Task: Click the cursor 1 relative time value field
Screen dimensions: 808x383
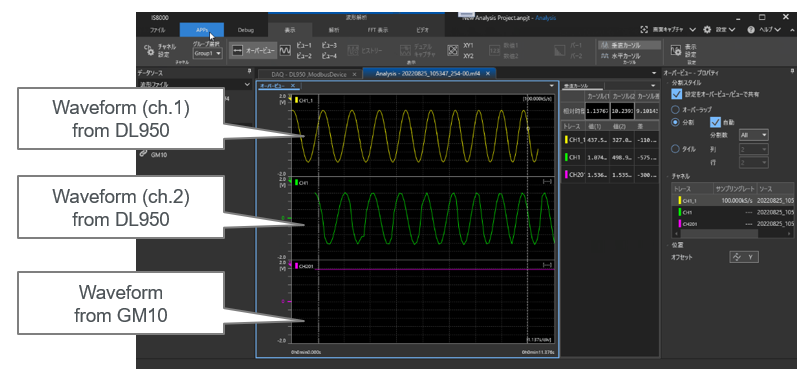Action: click(x=597, y=110)
